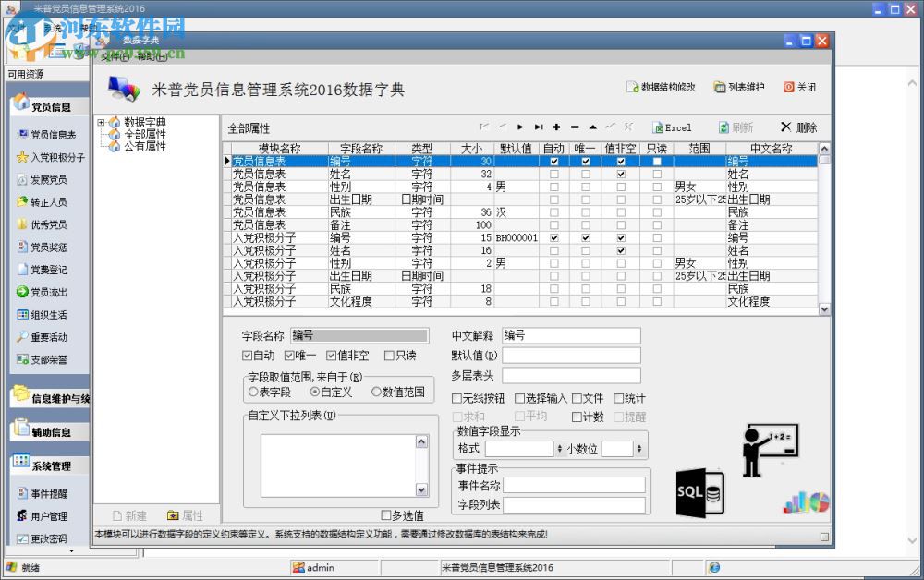Click the 默认值 input field
924x580 pixels.
(x=571, y=356)
